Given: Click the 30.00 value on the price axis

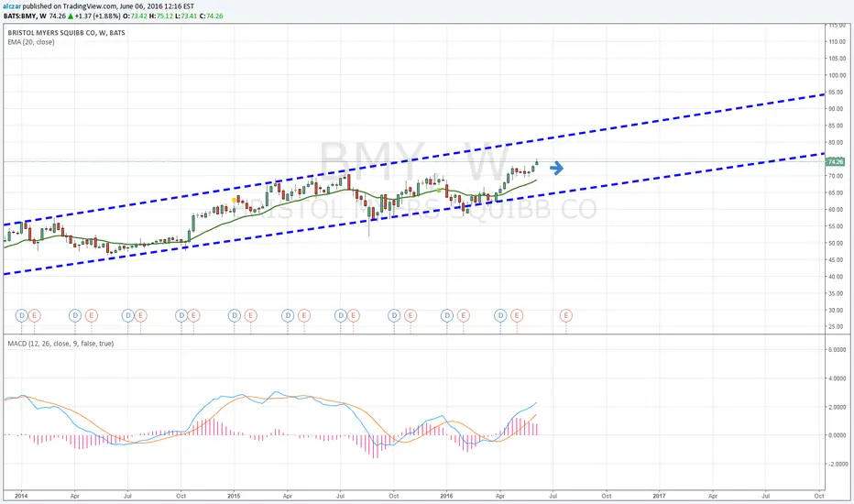Looking at the screenshot, I should (x=838, y=310).
